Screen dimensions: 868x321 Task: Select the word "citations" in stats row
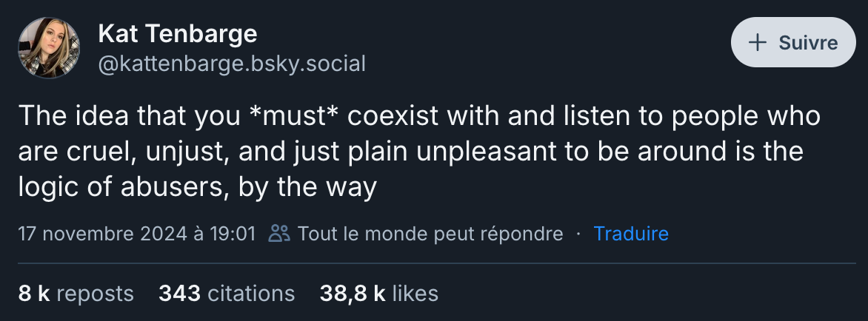pyautogui.click(x=251, y=294)
